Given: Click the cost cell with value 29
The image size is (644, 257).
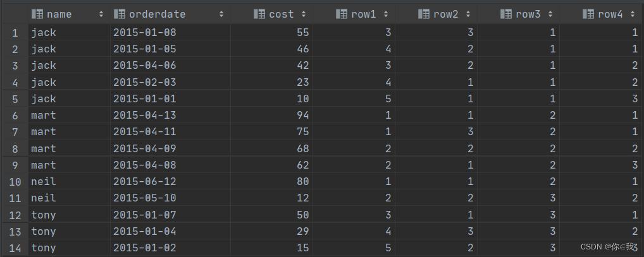Looking at the screenshot, I should (x=271, y=231).
